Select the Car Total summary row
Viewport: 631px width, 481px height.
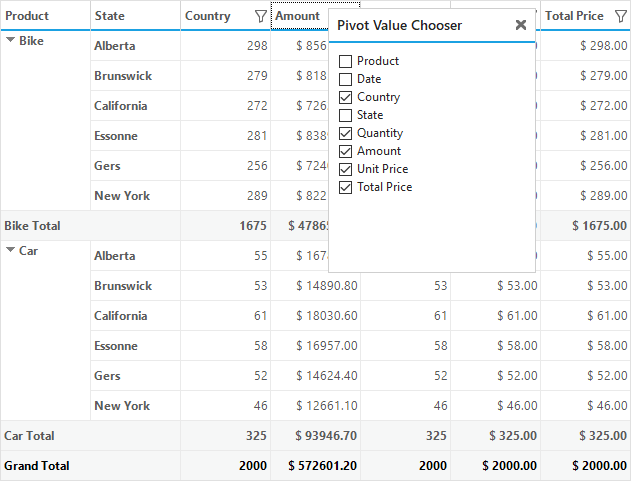coord(316,436)
